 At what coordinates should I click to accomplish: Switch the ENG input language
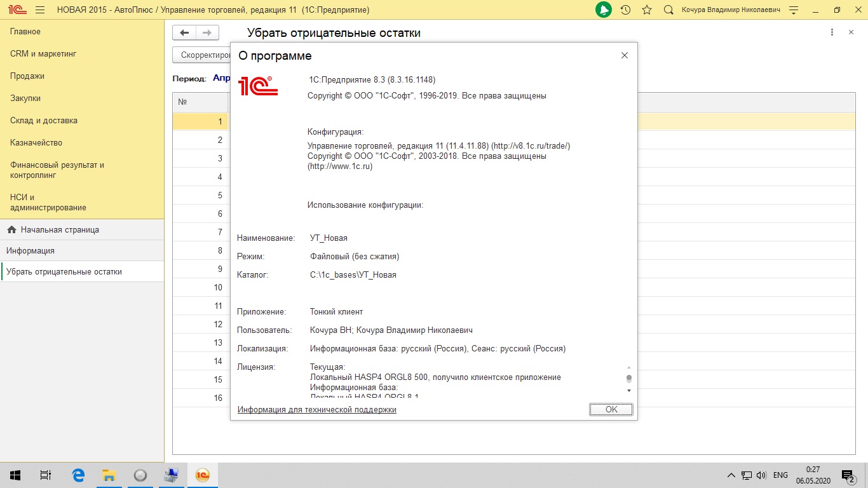point(780,475)
